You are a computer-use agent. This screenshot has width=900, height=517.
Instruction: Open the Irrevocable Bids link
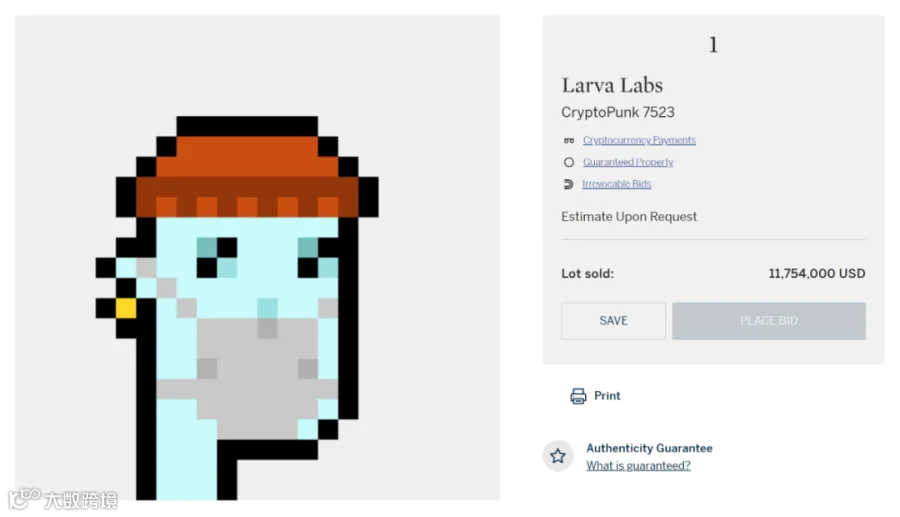click(616, 184)
